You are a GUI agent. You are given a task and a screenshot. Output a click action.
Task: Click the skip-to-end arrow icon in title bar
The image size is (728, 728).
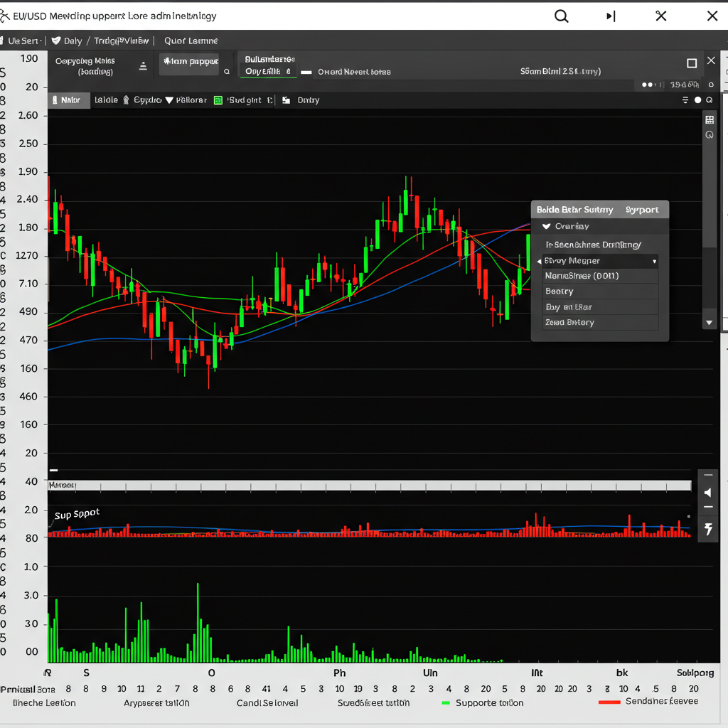[611, 16]
